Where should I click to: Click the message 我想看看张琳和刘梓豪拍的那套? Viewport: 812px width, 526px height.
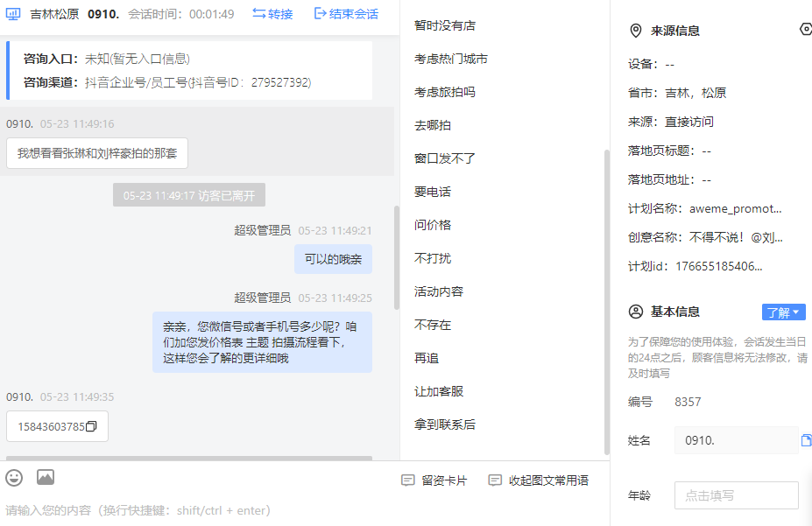pos(97,154)
